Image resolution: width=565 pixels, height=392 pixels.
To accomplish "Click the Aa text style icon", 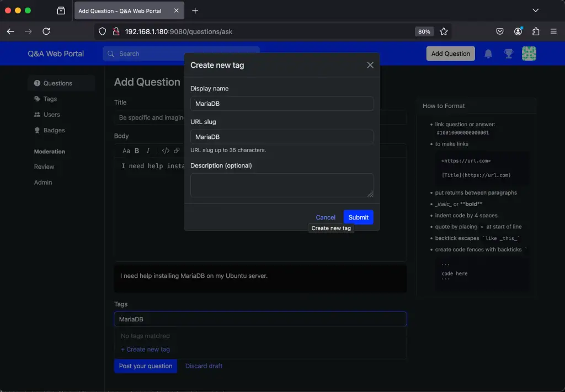I will pyautogui.click(x=127, y=150).
